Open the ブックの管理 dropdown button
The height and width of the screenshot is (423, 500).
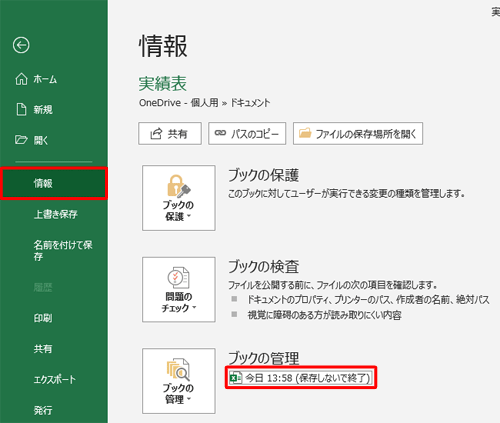pyautogui.click(x=179, y=381)
